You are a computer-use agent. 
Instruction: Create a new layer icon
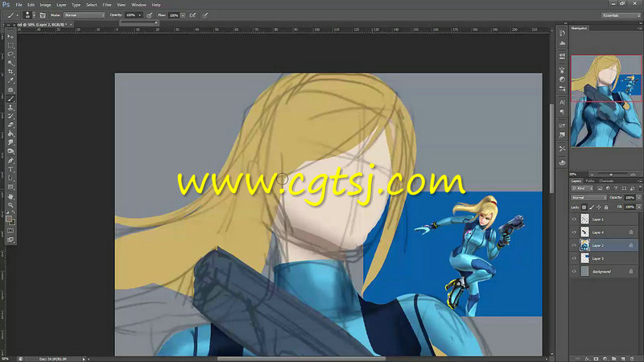tap(623, 359)
